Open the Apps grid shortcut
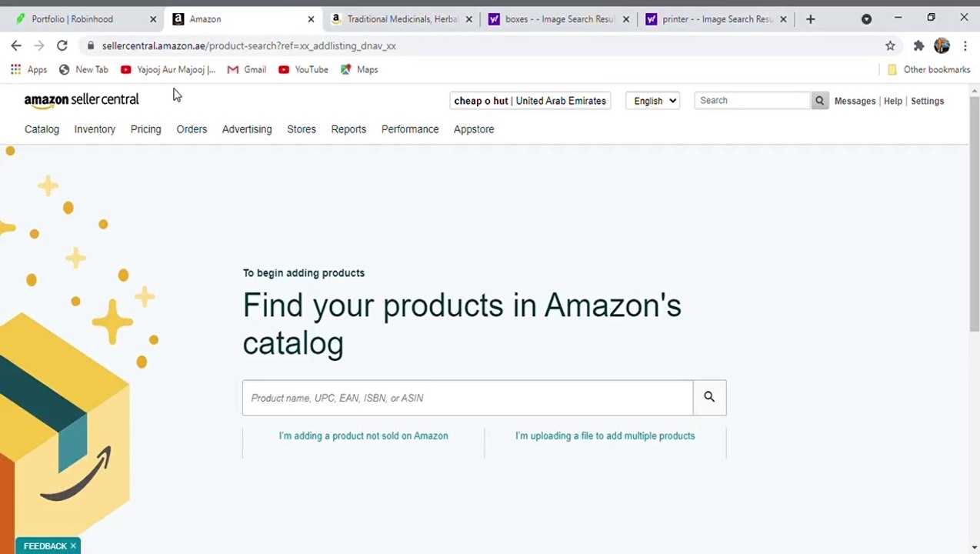Image resolution: width=980 pixels, height=554 pixels. coord(28,69)
